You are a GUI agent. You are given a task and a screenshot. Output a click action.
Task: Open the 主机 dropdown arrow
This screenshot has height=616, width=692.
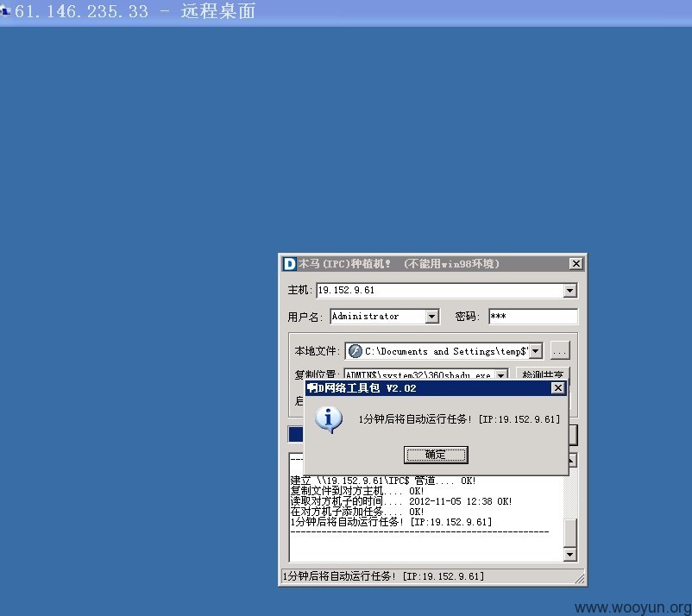point(569,291)
